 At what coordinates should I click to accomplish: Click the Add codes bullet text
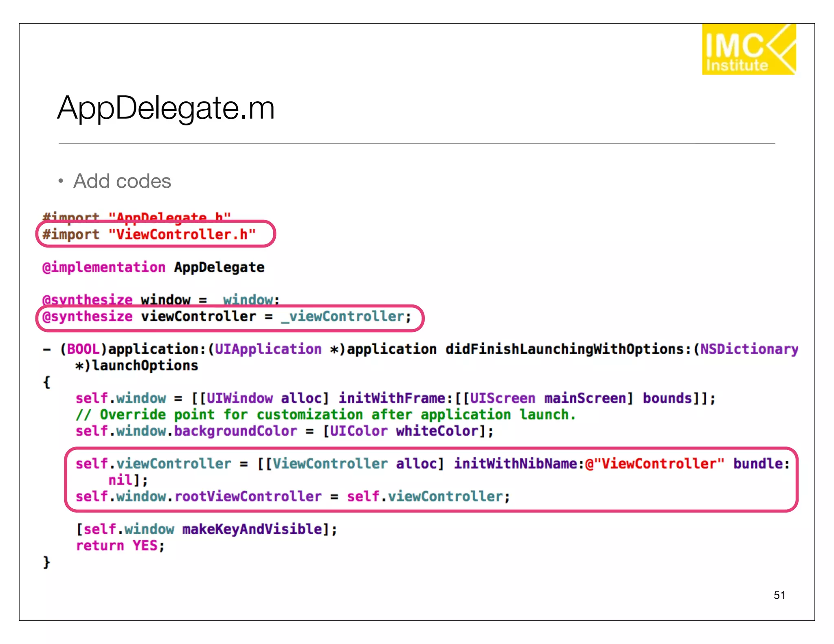pyautogui.click(x=122, y=181)
